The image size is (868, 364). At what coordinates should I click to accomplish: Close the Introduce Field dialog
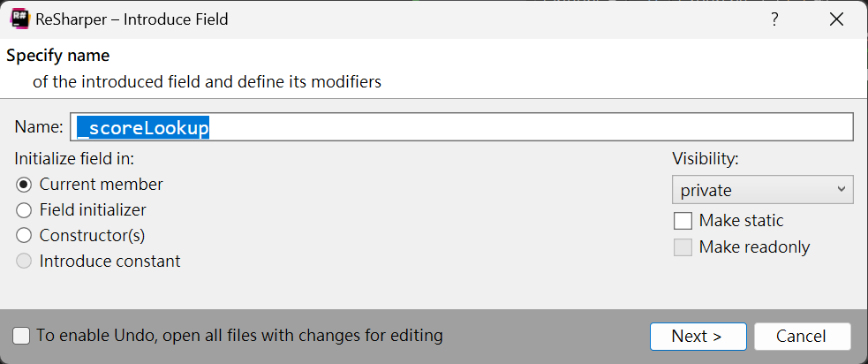[836, 19]
